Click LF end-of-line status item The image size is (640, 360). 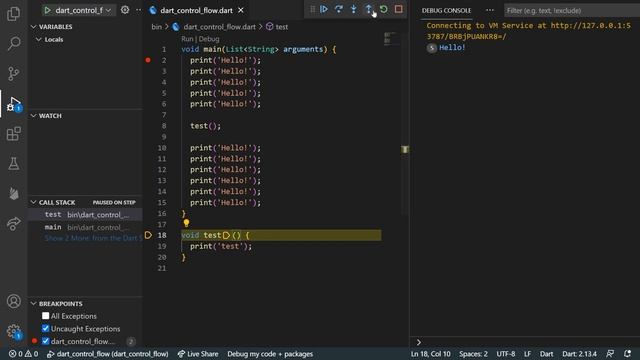pos(527,354)
